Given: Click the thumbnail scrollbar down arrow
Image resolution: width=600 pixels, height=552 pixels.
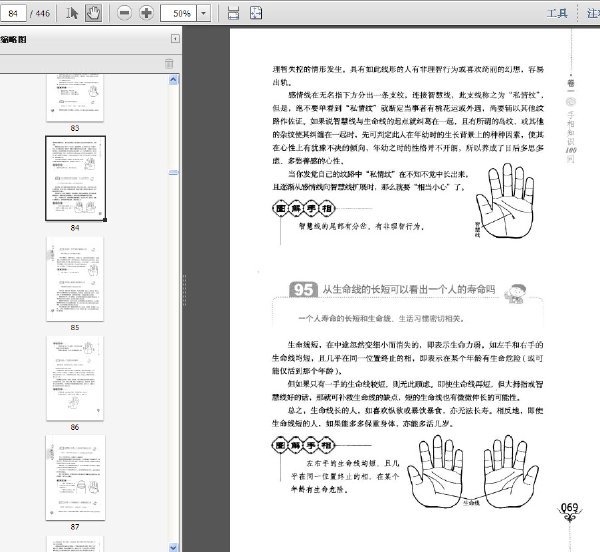Looking at the screenshot, I should pos(173,547).
